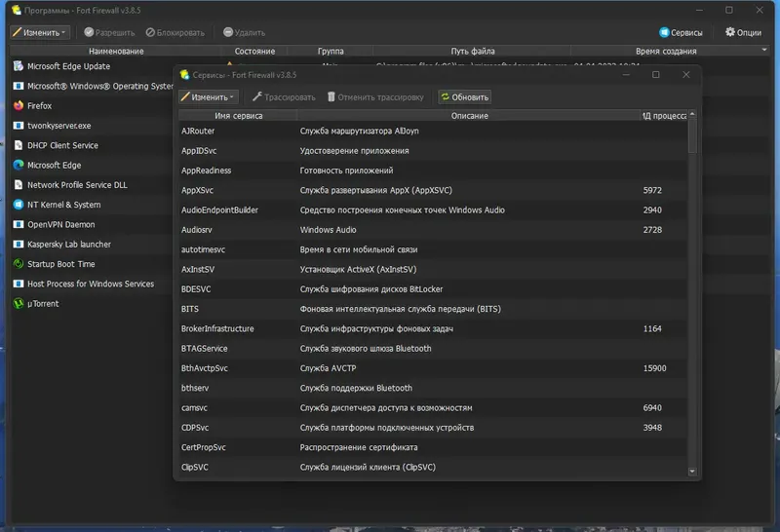
Task: Click Services list scroll up arrow
Action: coord(692,115)
